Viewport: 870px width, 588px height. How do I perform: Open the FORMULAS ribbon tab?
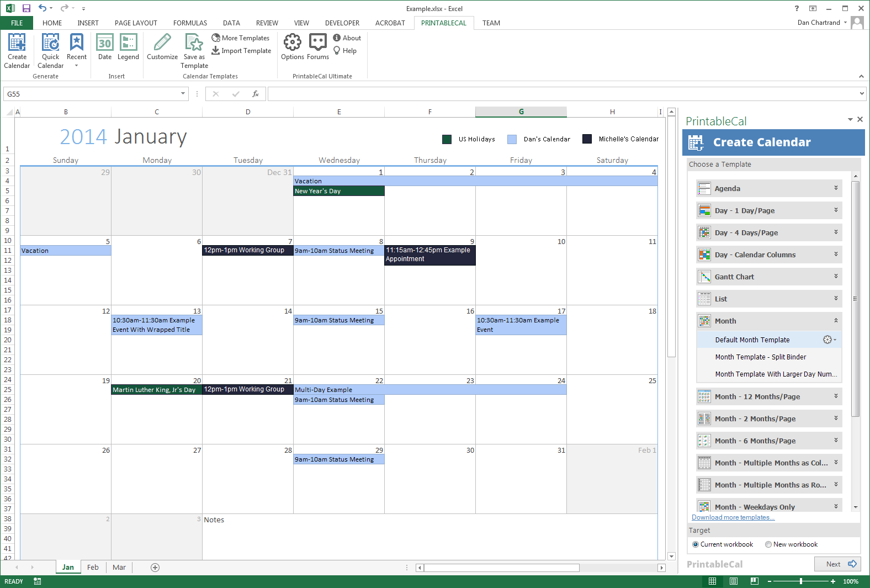(x=190, y=23)
